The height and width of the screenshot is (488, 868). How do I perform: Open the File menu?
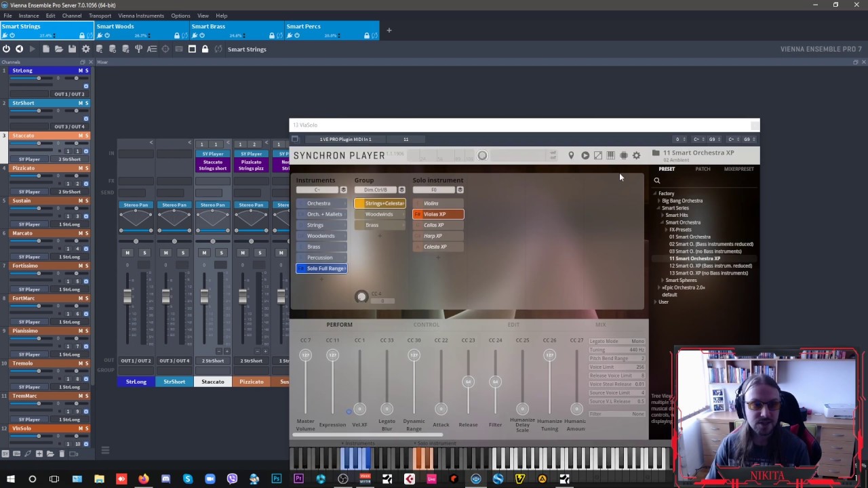(7, 16)
